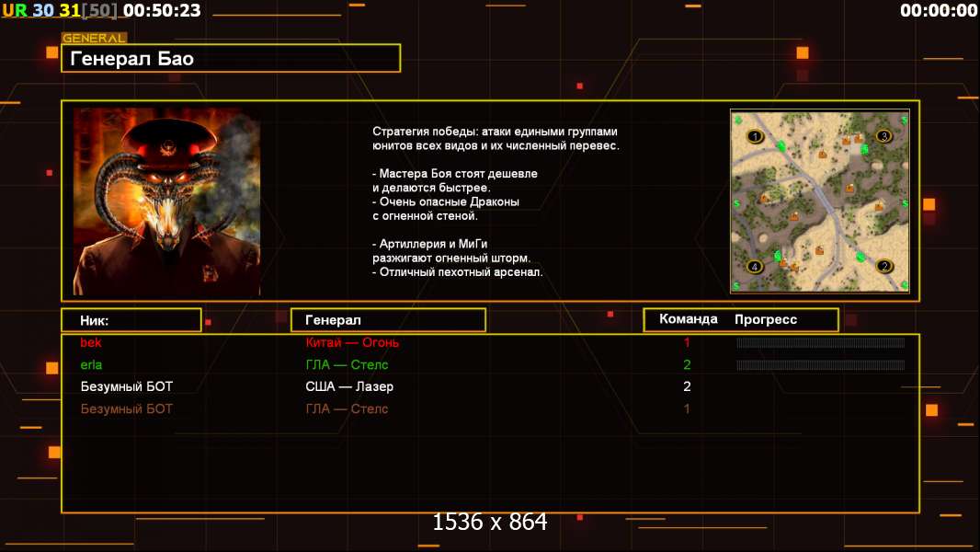The height and width of the screenshot is (552, 980).
Task: Click the '1536 x 864' resolution text
Action: pos(490,522)
